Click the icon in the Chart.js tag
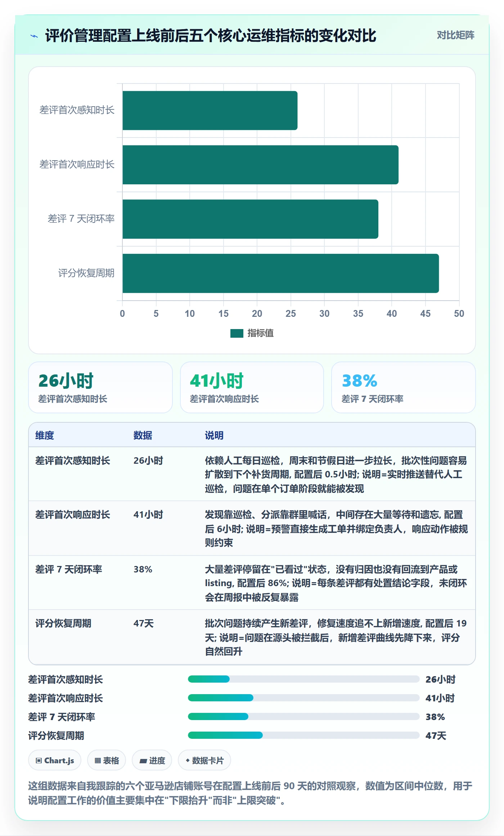The width and height of the screenshot is (504, 836). (x=39, y=761)
